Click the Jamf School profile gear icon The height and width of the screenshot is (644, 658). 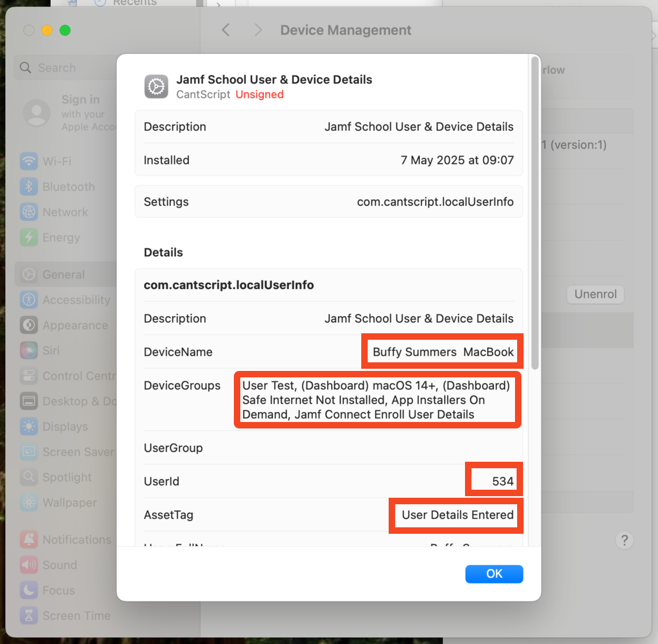click(x=156, y=87)
